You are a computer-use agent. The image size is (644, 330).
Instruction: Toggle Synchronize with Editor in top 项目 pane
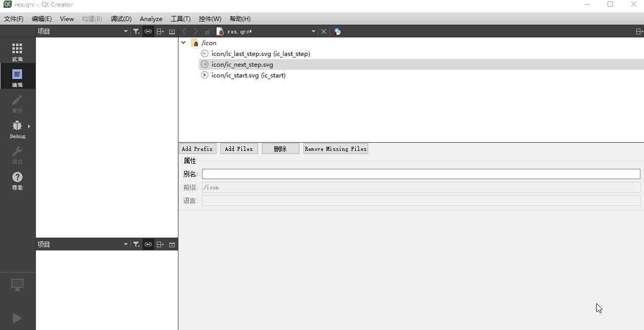pos(148,31)
